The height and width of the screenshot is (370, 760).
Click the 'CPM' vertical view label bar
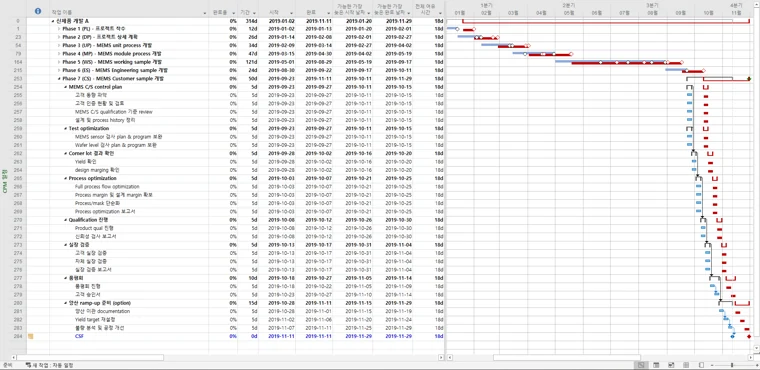click(5, 182)
